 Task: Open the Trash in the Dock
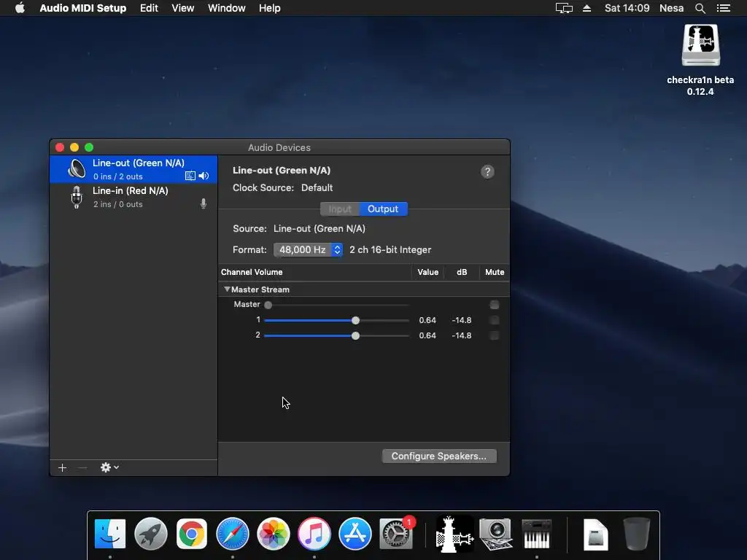636,534
